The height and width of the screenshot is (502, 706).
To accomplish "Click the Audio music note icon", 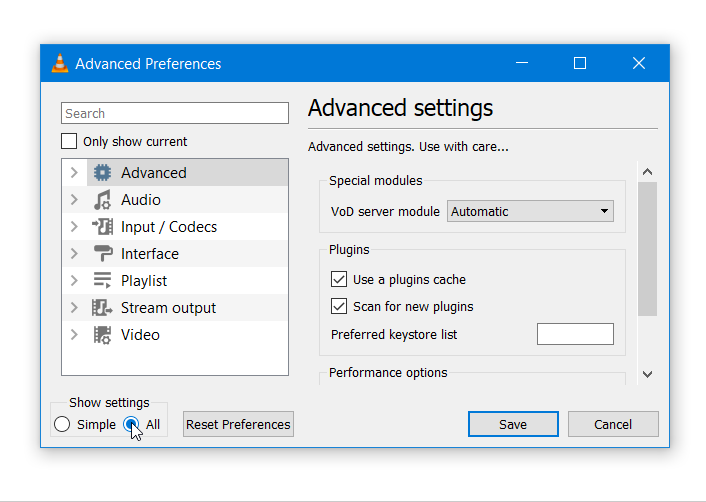I will click(102, 200).
